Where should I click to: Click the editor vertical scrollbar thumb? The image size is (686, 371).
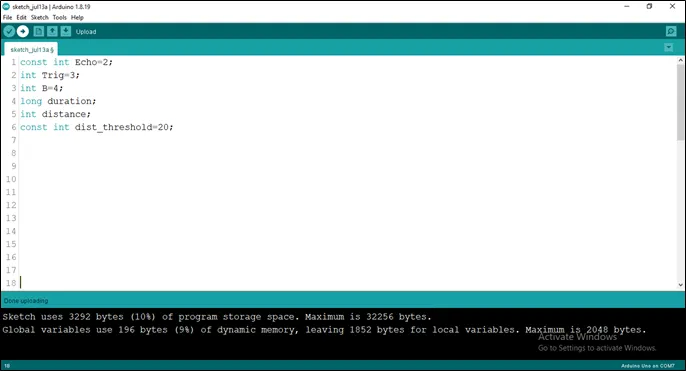[680, 103]
